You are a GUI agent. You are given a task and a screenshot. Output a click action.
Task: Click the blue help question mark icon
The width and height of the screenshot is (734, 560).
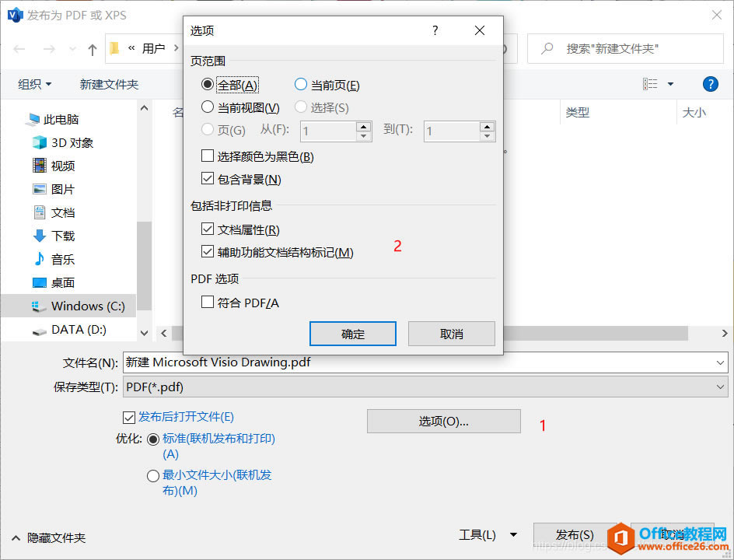point(710,84)
